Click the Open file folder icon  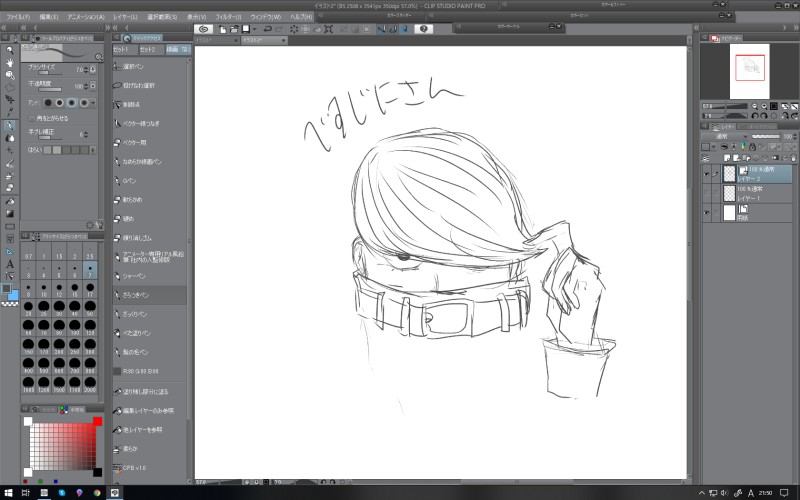pyautogui.click(x=234, y=29)
